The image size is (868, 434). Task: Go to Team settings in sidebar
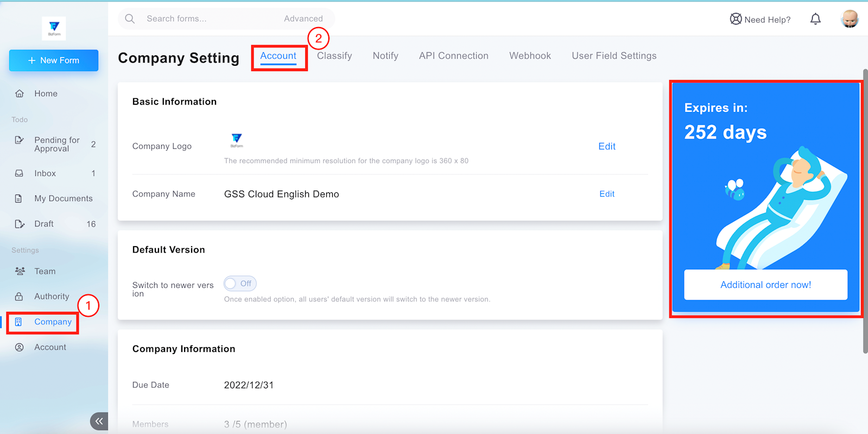pyautogui.click(x=45, y=271)
